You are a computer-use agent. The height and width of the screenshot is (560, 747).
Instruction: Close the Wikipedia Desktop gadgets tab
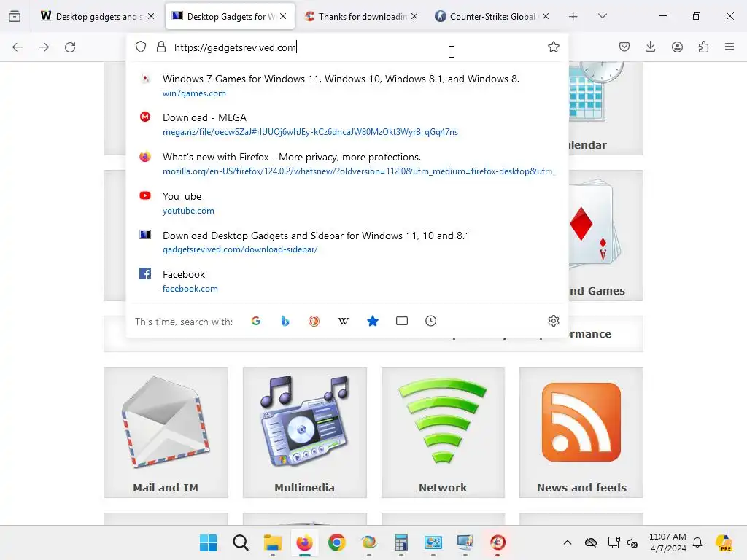[151, 16]
